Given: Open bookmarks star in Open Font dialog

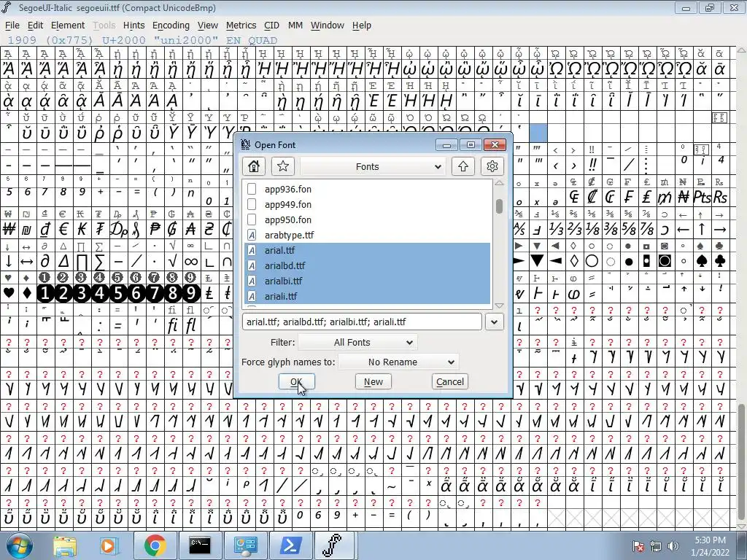Looking at the screenshot, I should [282, 166].
